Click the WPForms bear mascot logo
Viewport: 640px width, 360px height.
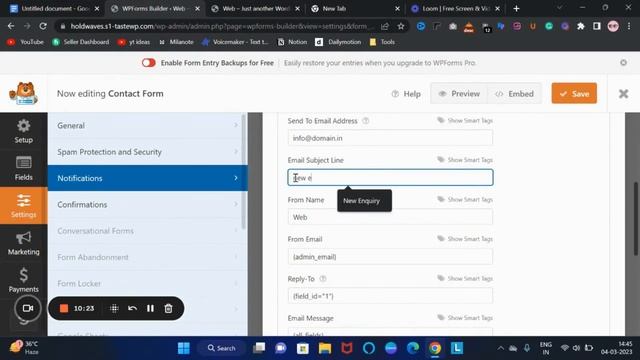coord(24,93)
